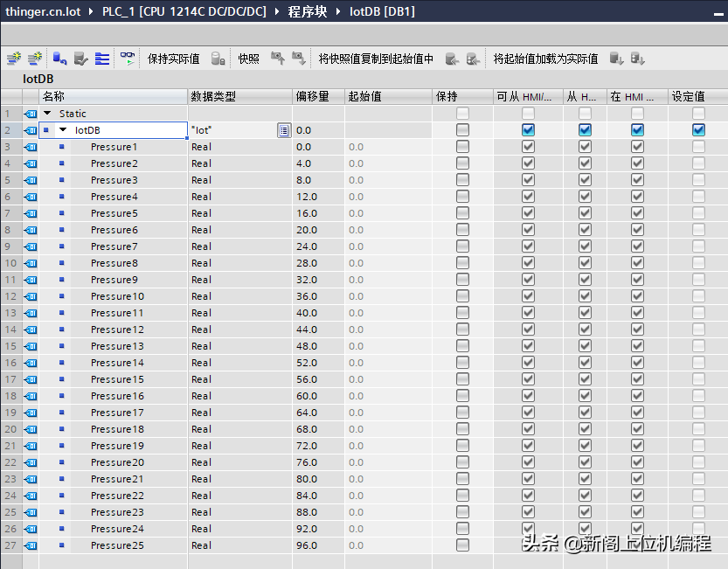Click Real data type of Pressure8
The image size is (728, 569).
coord(202,263)
